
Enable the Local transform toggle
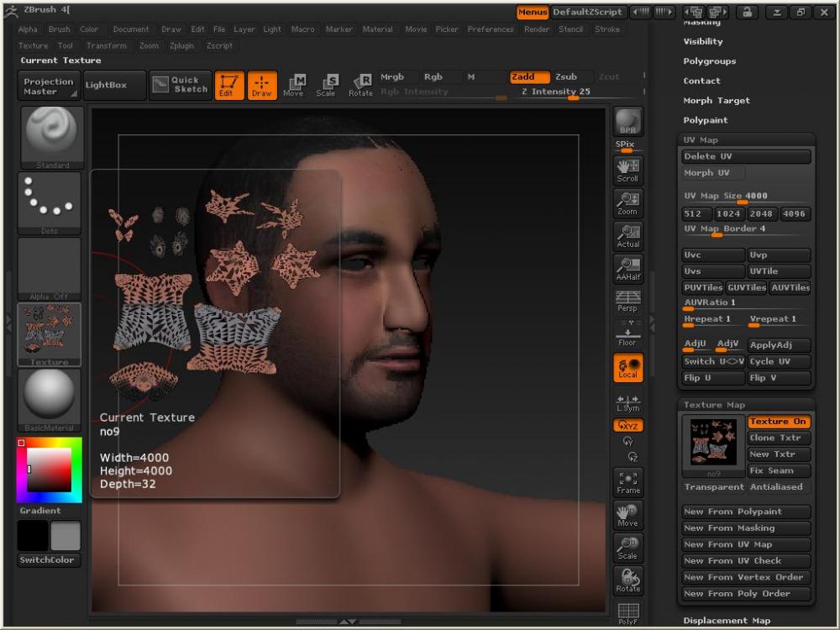627,367
